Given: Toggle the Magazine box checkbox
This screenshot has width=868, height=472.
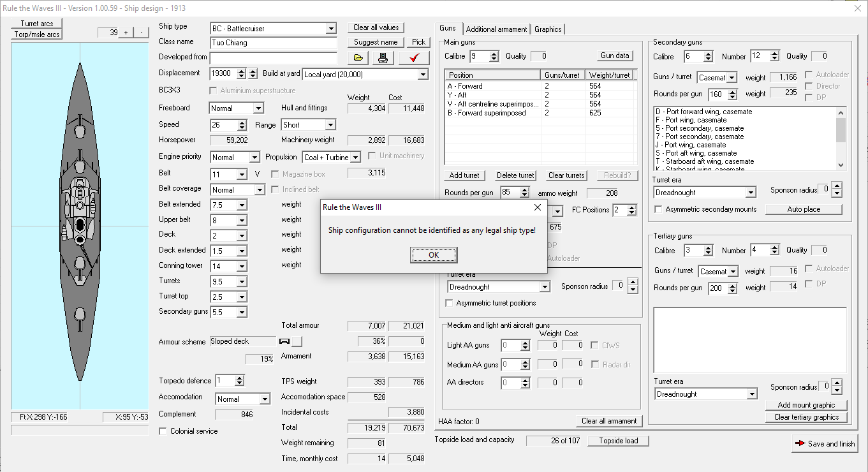Looking at the screenshot, I should (x=276, y=174).
